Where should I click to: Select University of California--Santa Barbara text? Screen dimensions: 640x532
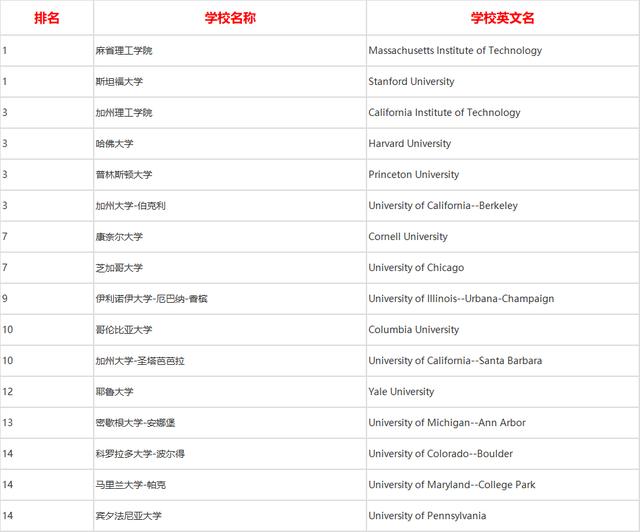pyautogui.click(x=455, y=361)
